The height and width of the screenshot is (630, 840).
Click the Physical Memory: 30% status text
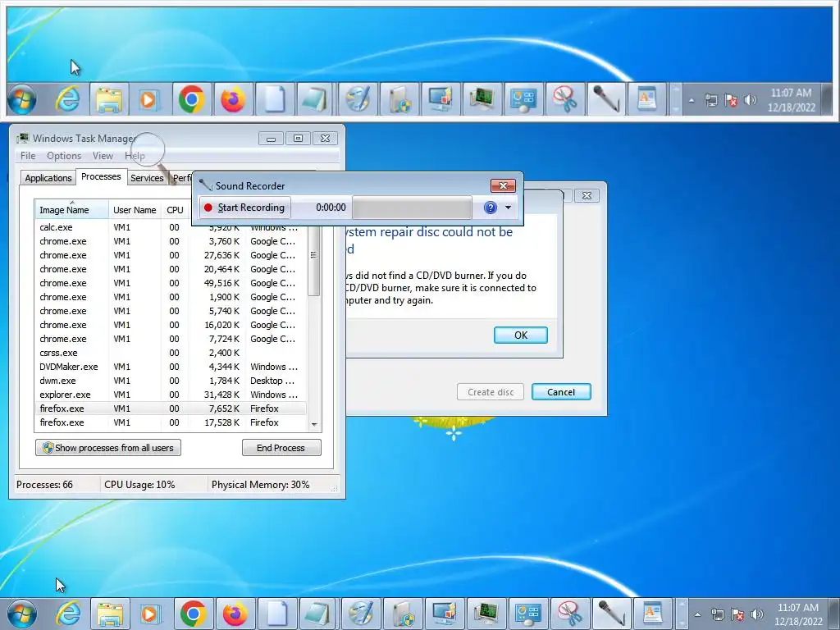coord(260,485)
